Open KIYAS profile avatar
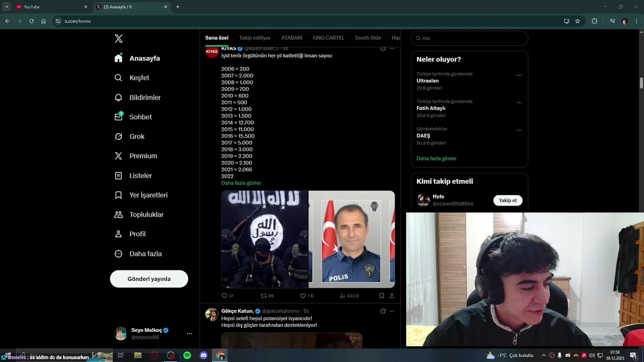Image resolution: width=644 pixels, height=362 pixels. pos(212,52)
